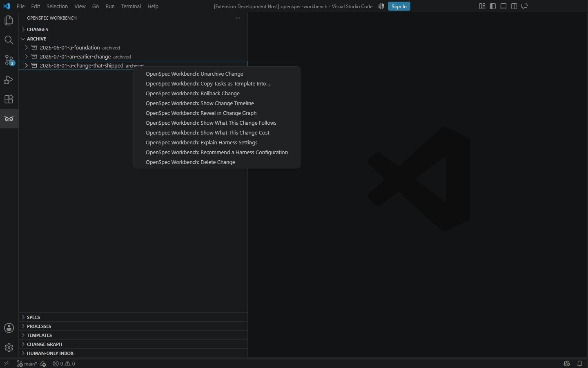The image size is (588, 368).
Task: Open the Manage gear icon
Action: [x=9, y=348]
